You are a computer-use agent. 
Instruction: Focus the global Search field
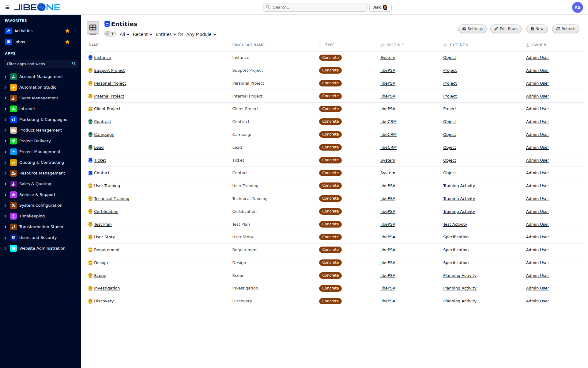pos(315,7)
